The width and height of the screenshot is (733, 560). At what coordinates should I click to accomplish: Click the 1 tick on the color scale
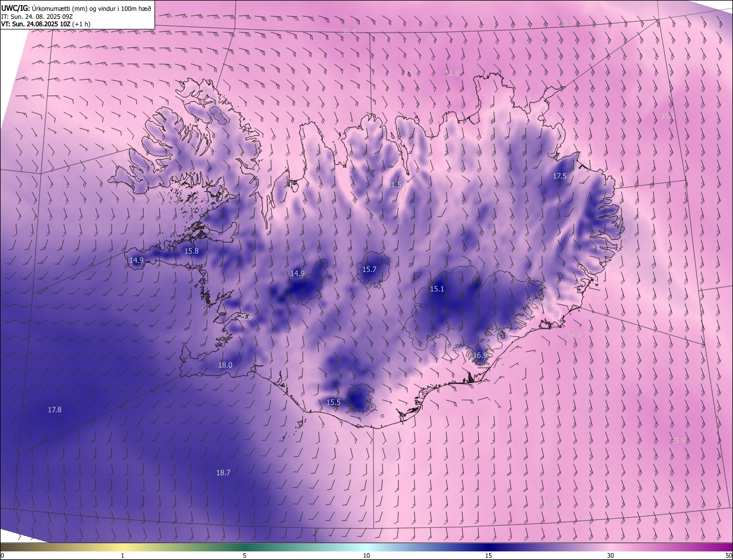(x=123, y=555)
